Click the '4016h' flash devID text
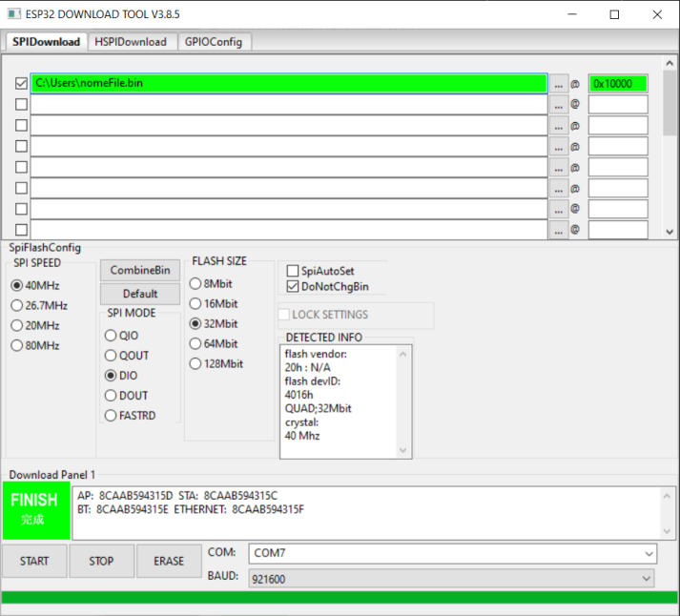Image resolution: width=680 pixels, height=616 pixels. 299,395
